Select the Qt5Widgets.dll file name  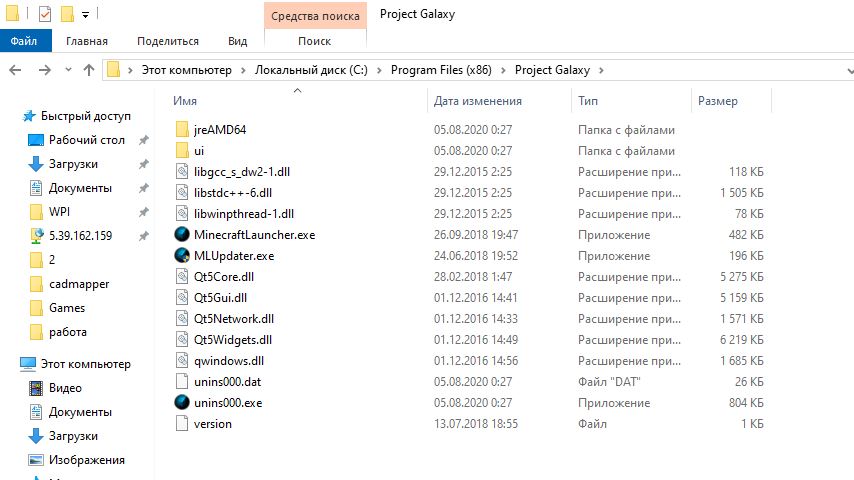tap(233, 339)
